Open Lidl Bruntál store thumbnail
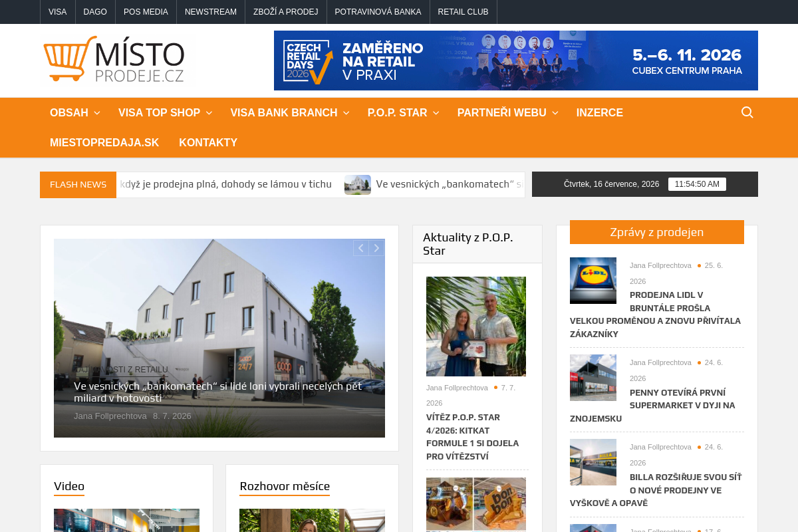 (593, 281)
